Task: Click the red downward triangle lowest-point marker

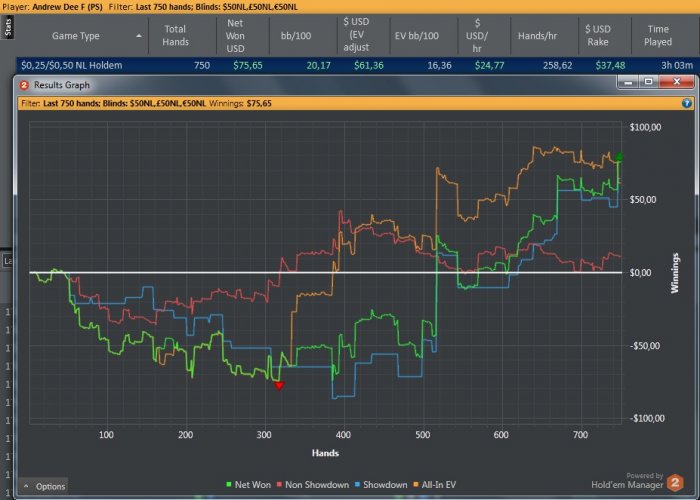Action: (279, 385)
